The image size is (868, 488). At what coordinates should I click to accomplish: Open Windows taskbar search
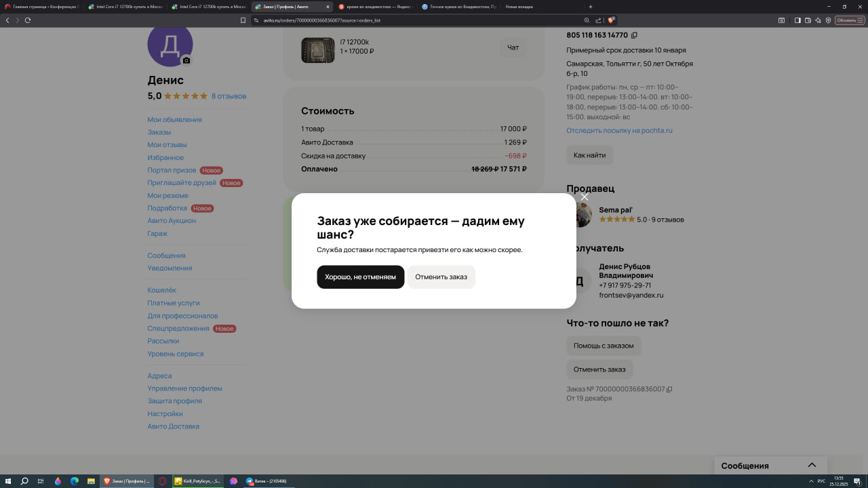point(24,481)
